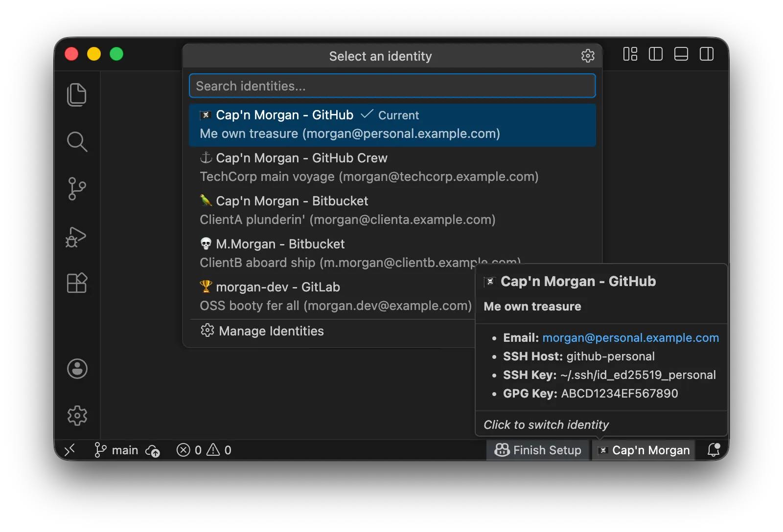Click 'GPG Key: ABCD1234EF567890' text
783x532 pixels.
coord(591,394)
